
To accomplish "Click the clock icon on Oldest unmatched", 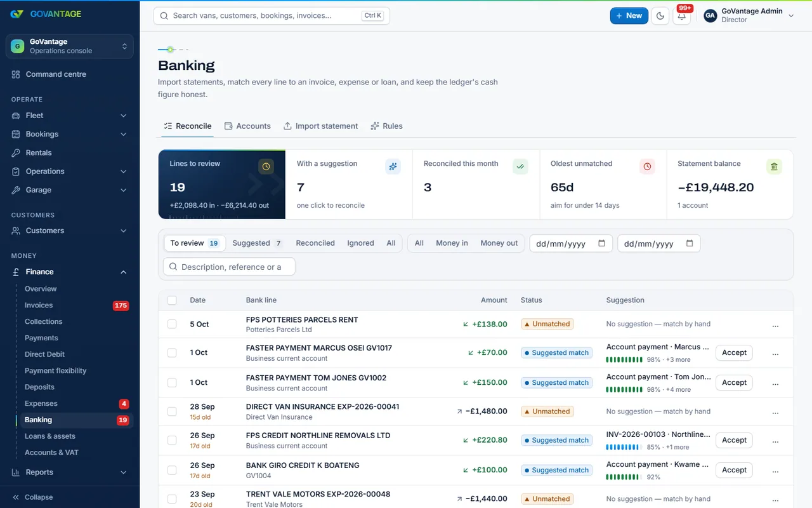I will (x=647, y=166).
